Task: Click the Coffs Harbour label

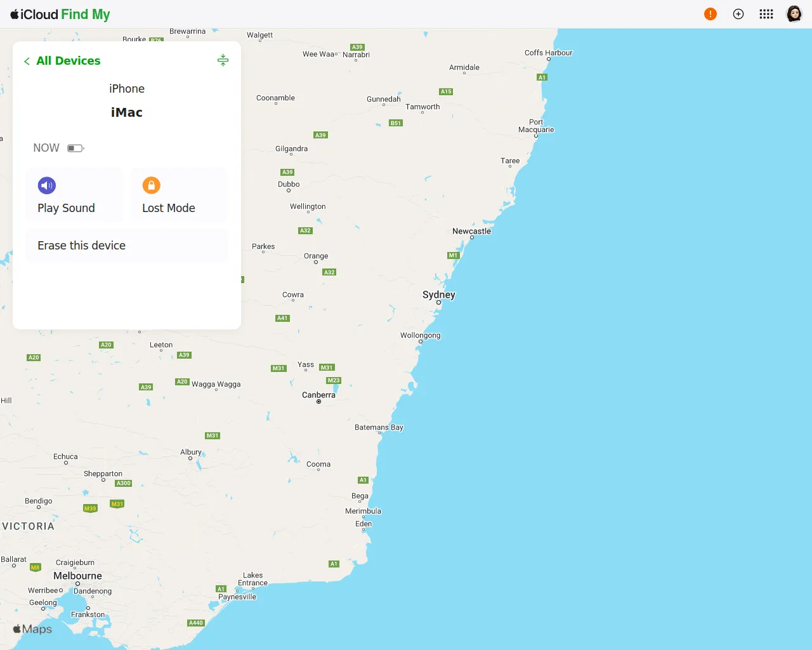Action: [548, 53]
